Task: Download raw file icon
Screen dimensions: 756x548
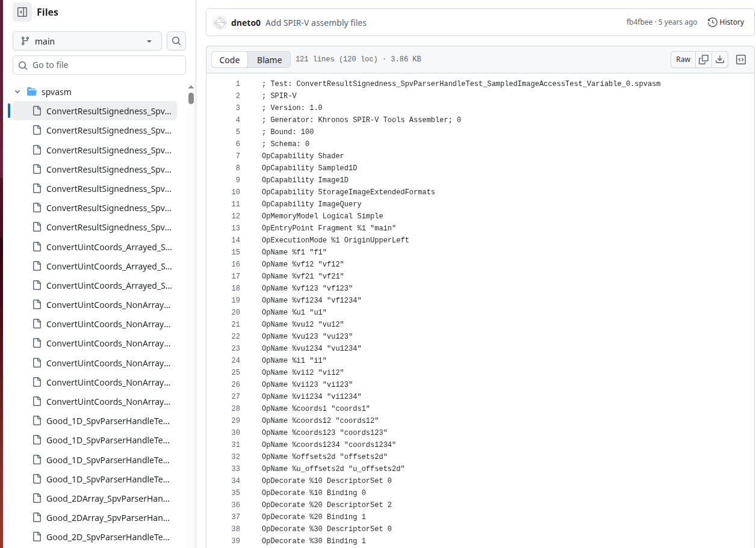Action: (x=720, y=60)
